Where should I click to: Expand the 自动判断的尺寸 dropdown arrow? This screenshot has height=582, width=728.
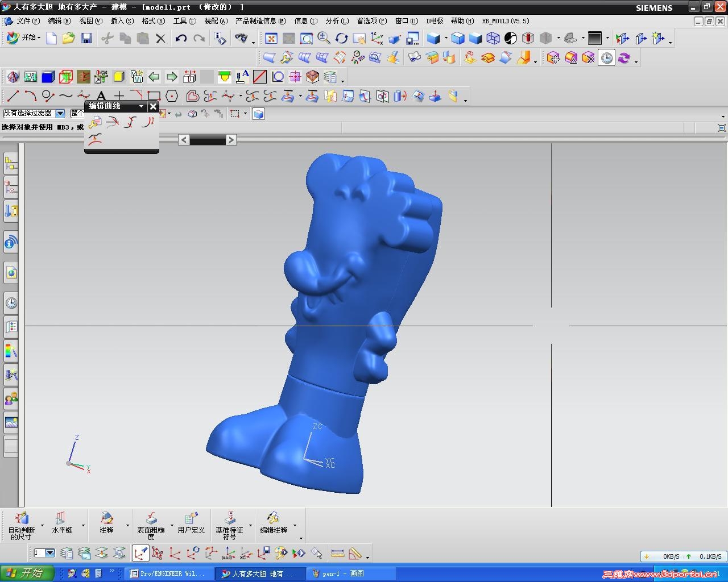(42, 526)
